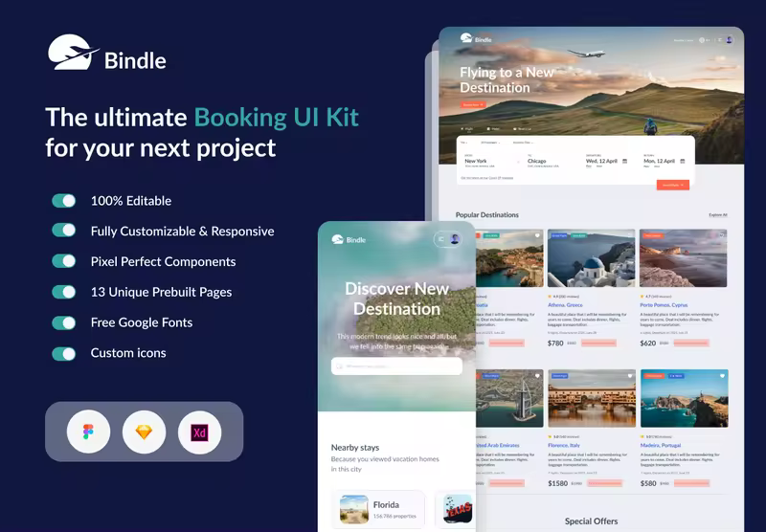Favorite the Madeira, Portugal card heart icon
This screenshot has width=766, height=532.
(x=722, y=376)
